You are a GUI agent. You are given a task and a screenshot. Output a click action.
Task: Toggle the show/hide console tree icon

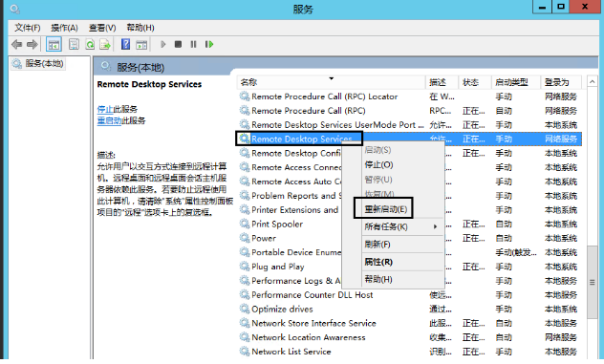point(54,45)
